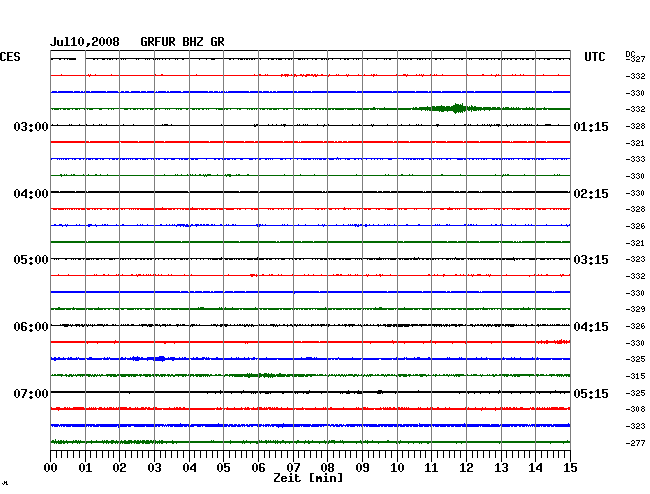Click the 02 minute axis tick label
This screenshot has width=650, height=494.
(119, 467)
